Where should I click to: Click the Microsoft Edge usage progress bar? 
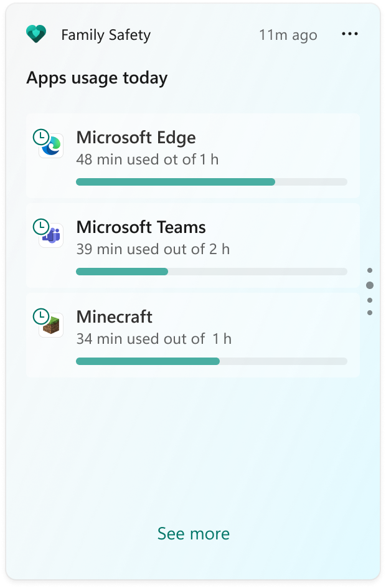click(211, 182)
